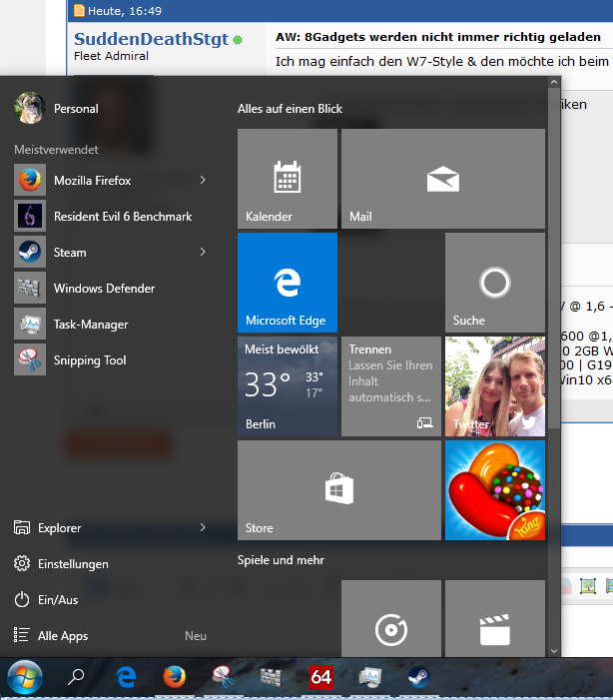613x700 pixels.
Task: Launch the Candy Crush King tile
Action: point(495,490)
